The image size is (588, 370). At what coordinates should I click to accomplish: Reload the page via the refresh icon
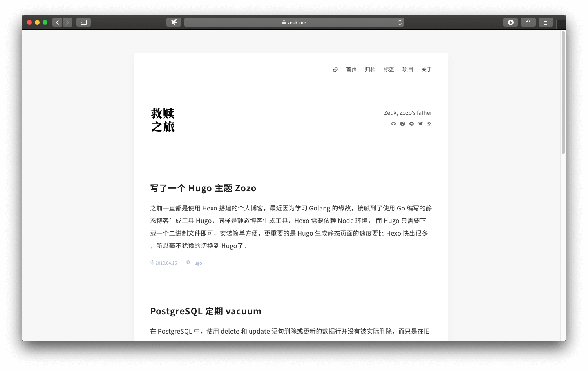(x=400, y=22)
